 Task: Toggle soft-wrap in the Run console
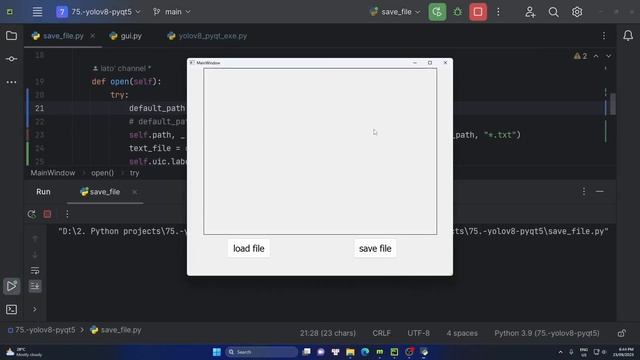coord(35,271)
